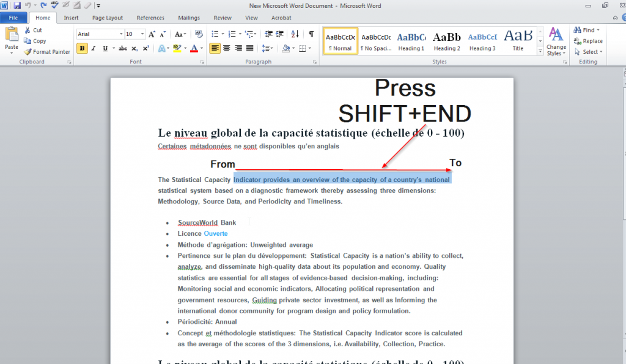
Task: Switch to the Acrobat tab
Action: [281, 18]
